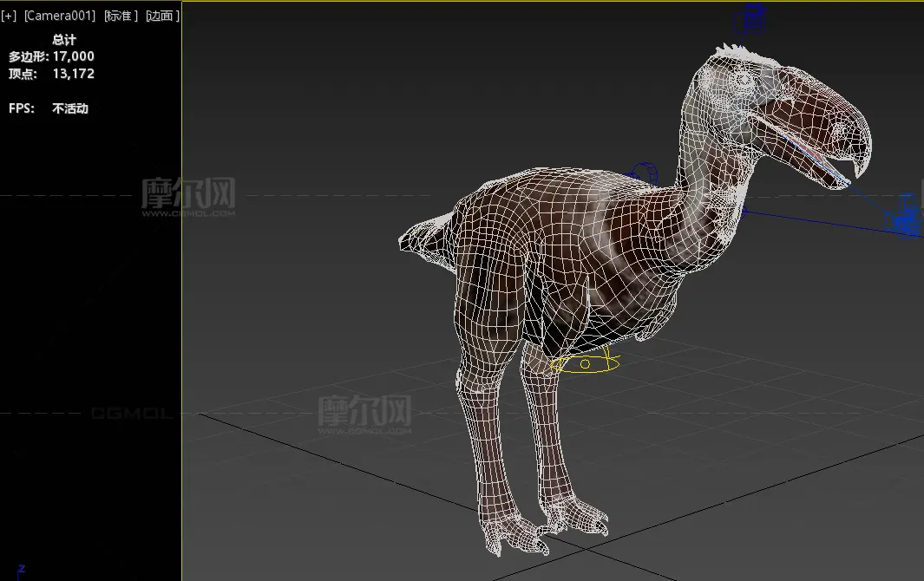Click the 顶点 count of 13,172
Screen dimensions: 924x581
(x=73, y=74)
